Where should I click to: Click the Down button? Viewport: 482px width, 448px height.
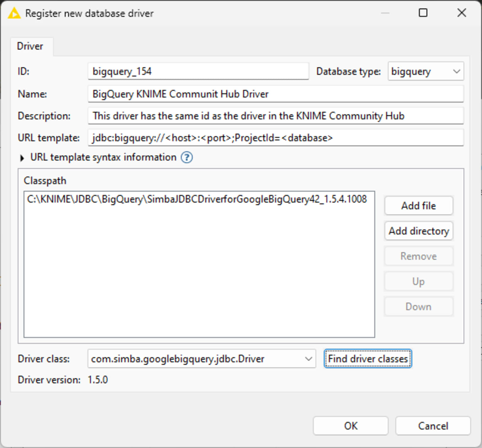419,307
